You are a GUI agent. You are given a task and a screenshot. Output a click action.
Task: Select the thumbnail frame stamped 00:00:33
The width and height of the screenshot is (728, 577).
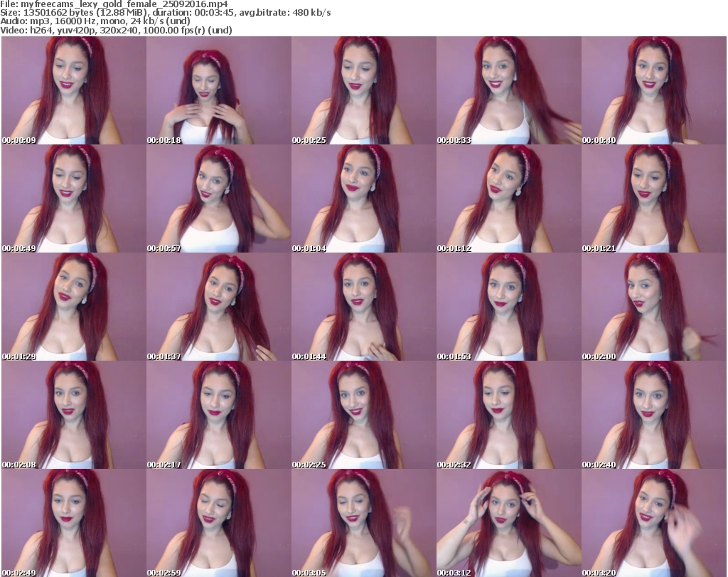[509, 90]
